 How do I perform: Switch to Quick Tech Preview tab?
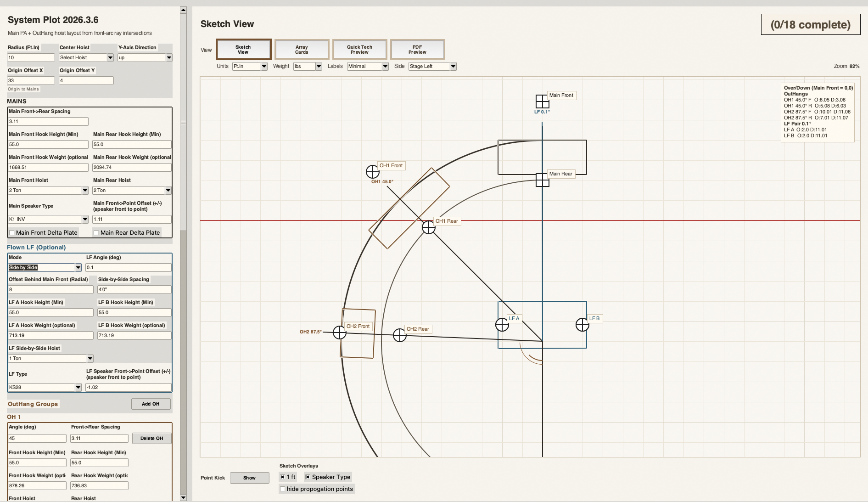point(359,50)
